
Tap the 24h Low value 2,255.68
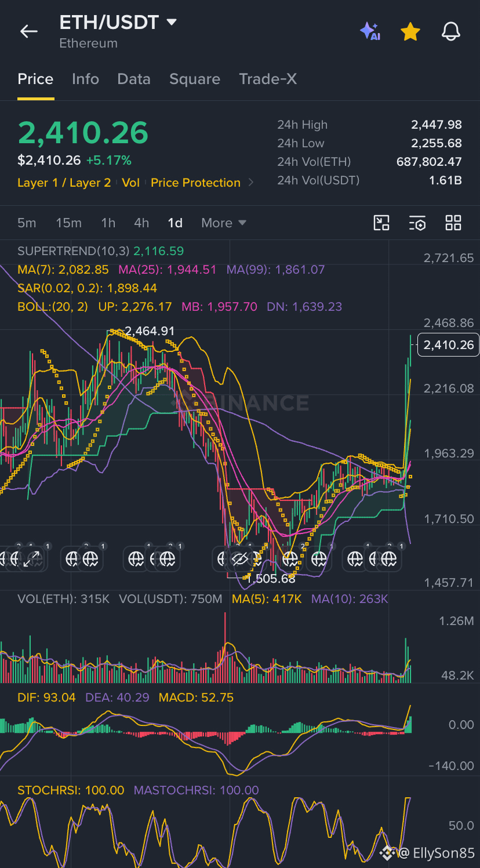coord(437,143)
